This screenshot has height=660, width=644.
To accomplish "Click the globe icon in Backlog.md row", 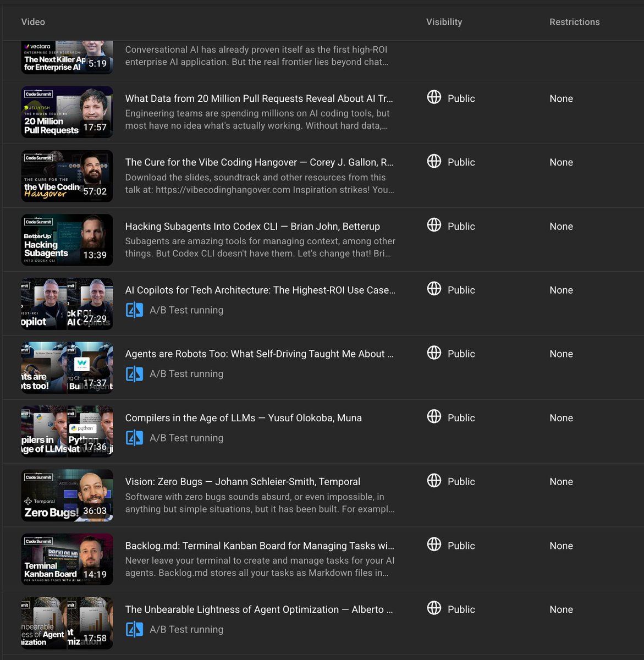I will tap(434, 544).
